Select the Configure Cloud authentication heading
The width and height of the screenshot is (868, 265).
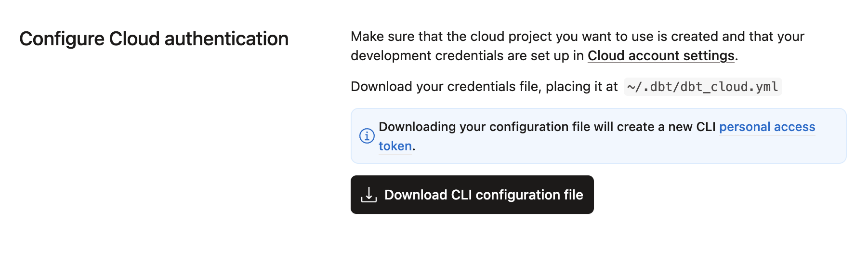pyautogui.click(x=154, y=39)
